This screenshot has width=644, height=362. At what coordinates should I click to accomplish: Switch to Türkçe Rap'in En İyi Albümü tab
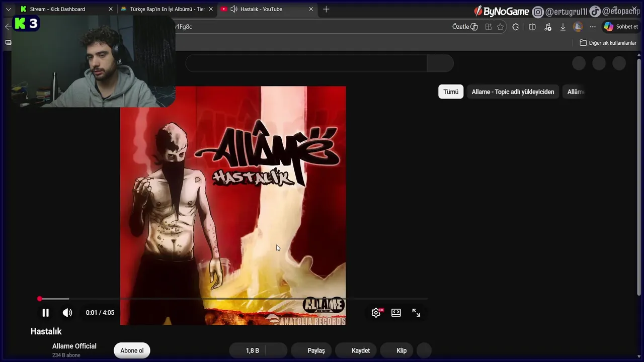[167, 9]
